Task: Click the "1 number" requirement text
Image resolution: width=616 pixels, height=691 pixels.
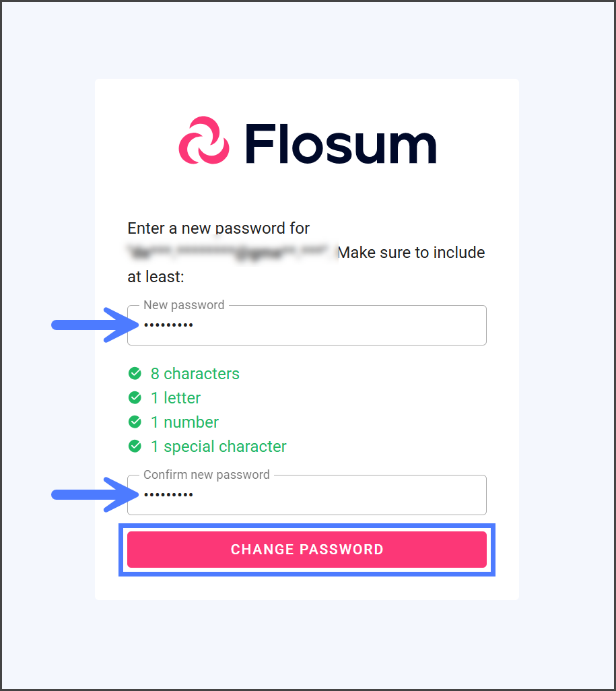Action: tap(184, 422)
